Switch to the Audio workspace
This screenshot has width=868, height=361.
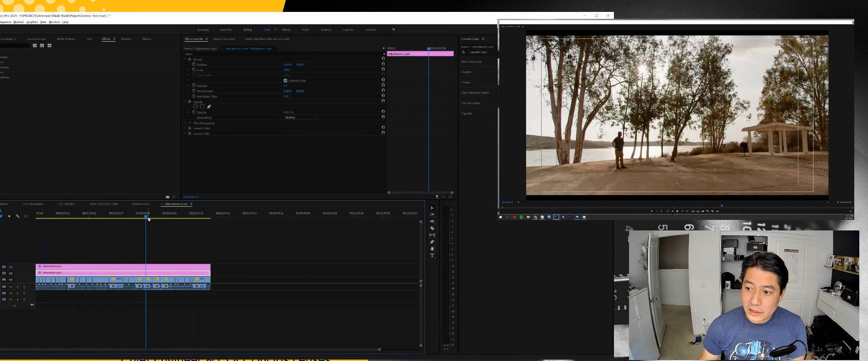pos(305,30)
